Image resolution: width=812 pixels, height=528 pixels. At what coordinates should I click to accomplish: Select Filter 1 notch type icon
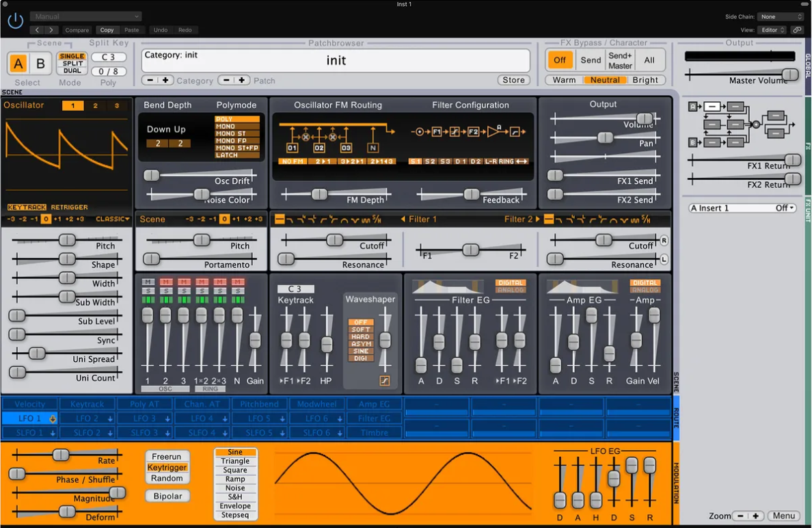355,220
